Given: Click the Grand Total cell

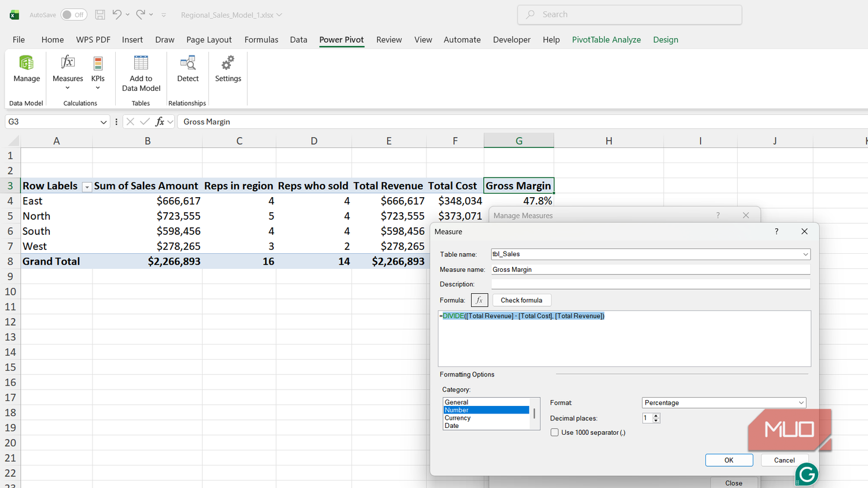Looking at the screenshot, I should coord(56,261).
